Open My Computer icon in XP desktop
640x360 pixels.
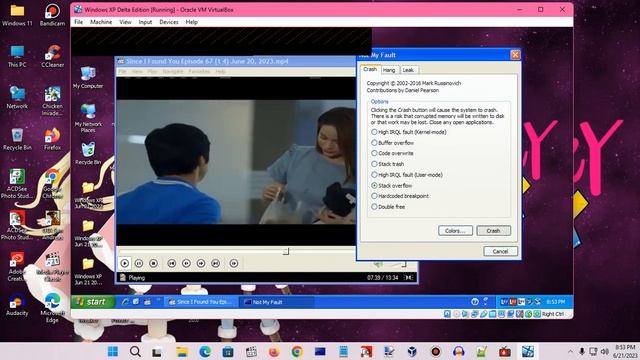88,78
